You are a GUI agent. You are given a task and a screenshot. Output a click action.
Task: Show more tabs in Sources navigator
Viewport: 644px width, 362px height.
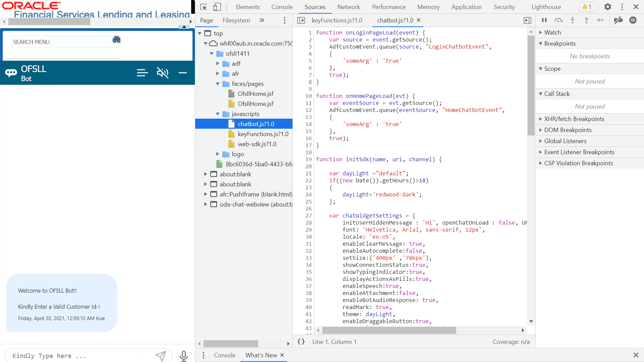click(262, 20)
